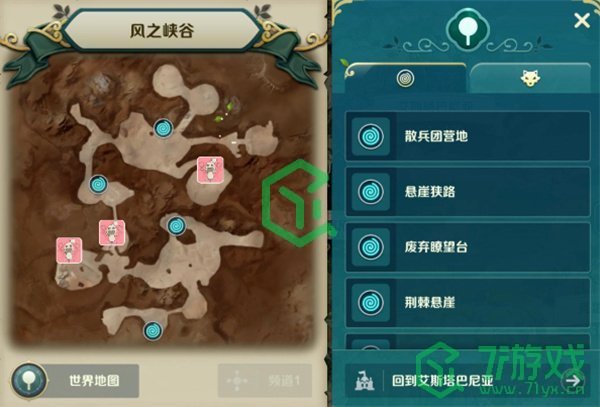Select the teleport swirl tab
This screenshot has width=600, height=407.
[406, 78]
